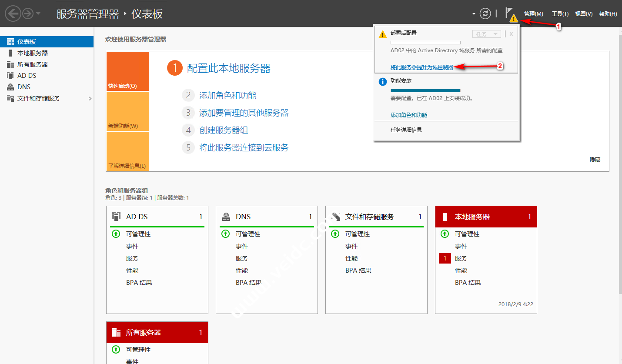This screenshot has height=364, width=622.
Task: Click 添加角色和功能 link in notification panel
Action: point(408,115)
